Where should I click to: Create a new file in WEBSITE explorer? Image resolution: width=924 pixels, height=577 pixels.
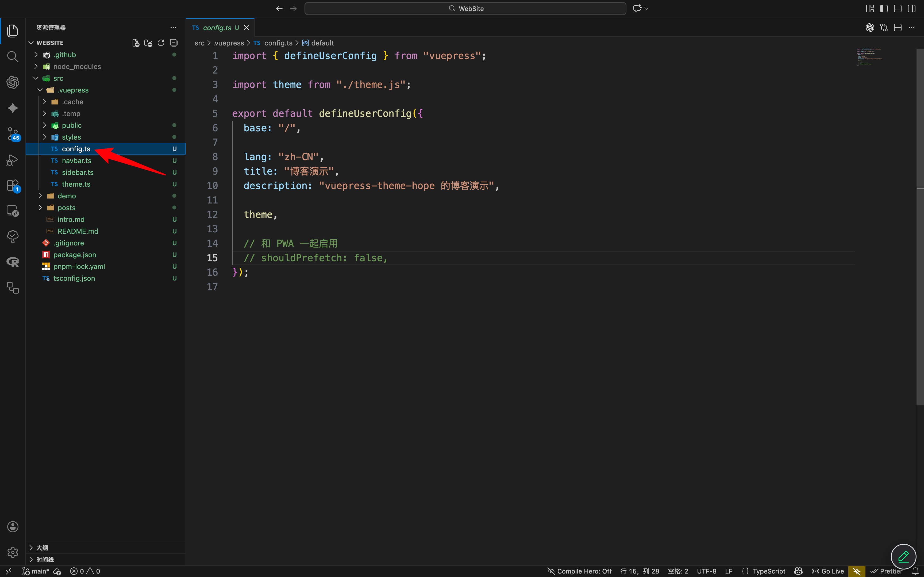136,43
